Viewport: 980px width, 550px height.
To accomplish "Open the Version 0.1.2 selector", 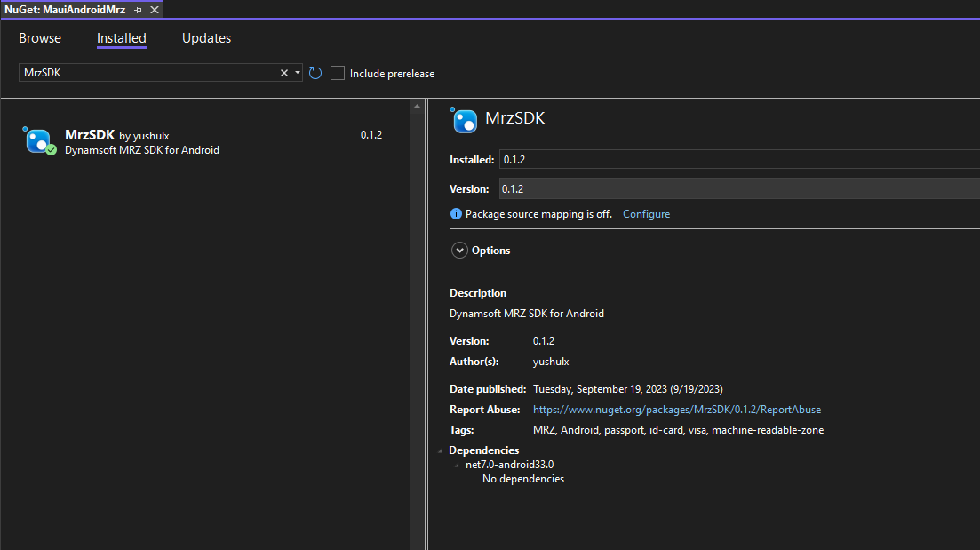I will (x=737, y=188).
